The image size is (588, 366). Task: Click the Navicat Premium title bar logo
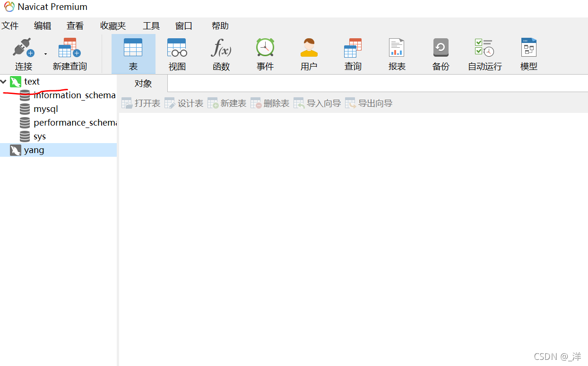click(x=9, y=7)
